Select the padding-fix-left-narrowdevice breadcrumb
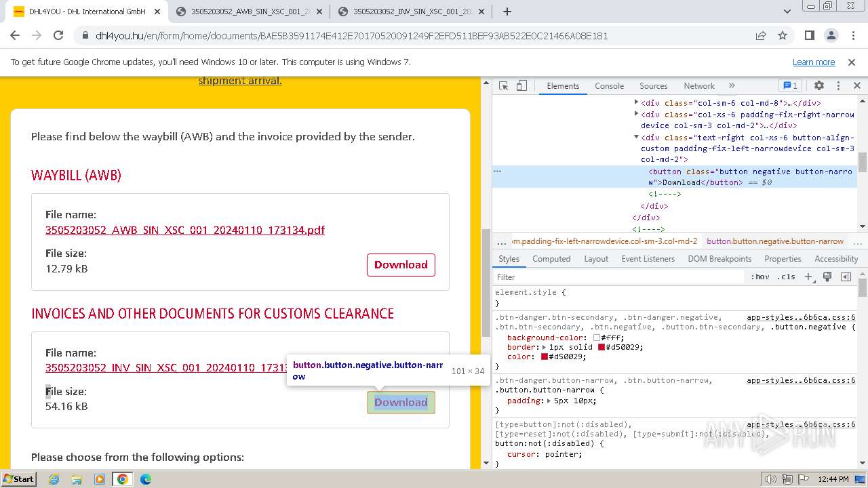The height and width of the screenshot is (488, 868). click(x=604, y=241)
